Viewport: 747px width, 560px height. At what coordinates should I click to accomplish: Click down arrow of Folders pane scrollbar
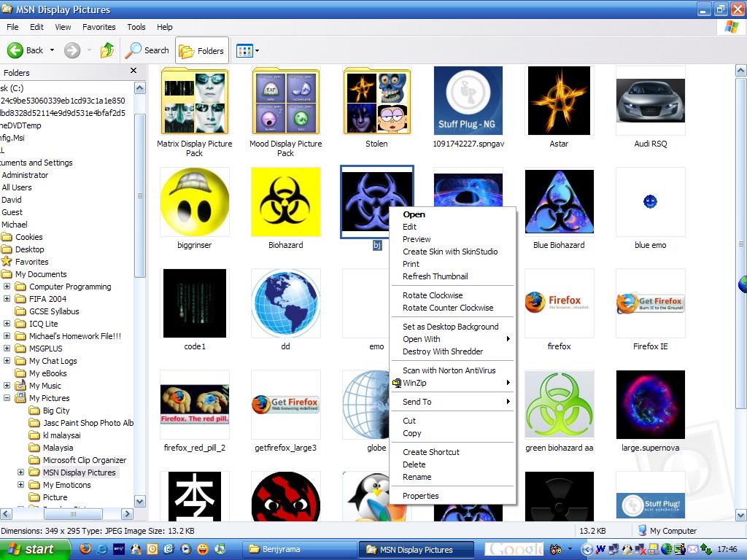click(140, 502)
